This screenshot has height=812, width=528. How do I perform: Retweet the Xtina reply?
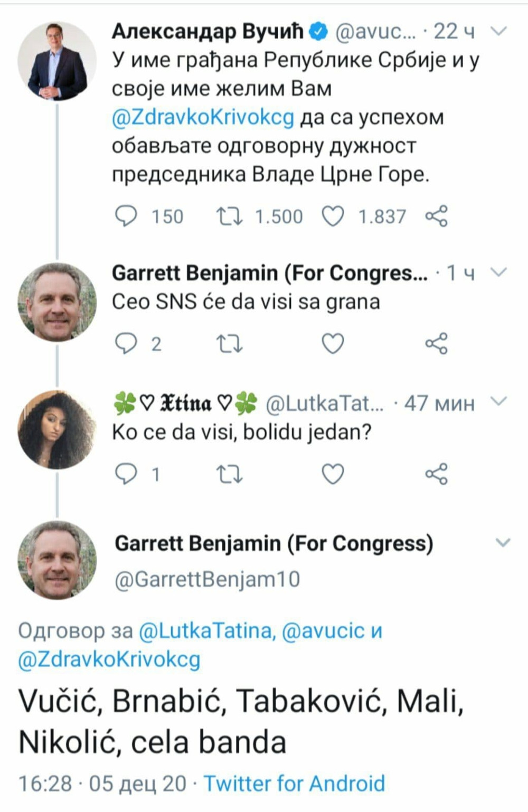point(230,474)
